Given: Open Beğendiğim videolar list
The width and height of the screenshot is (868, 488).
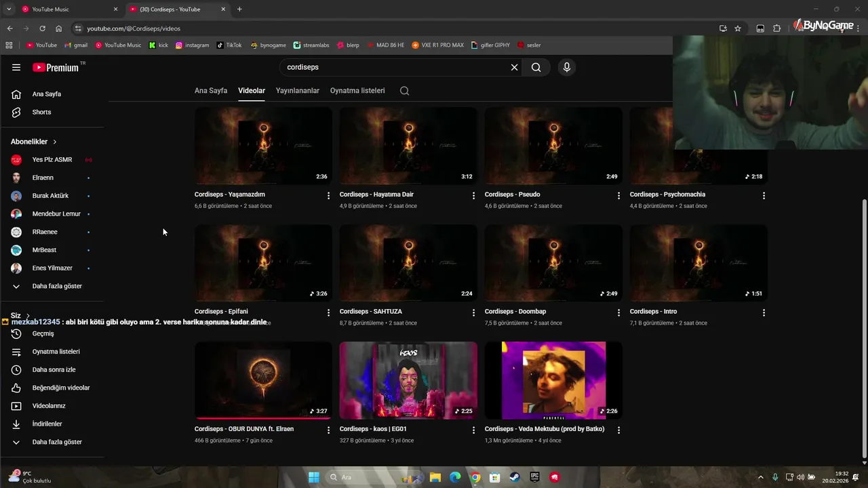Looking at the screenshot, I should (52, 388).
